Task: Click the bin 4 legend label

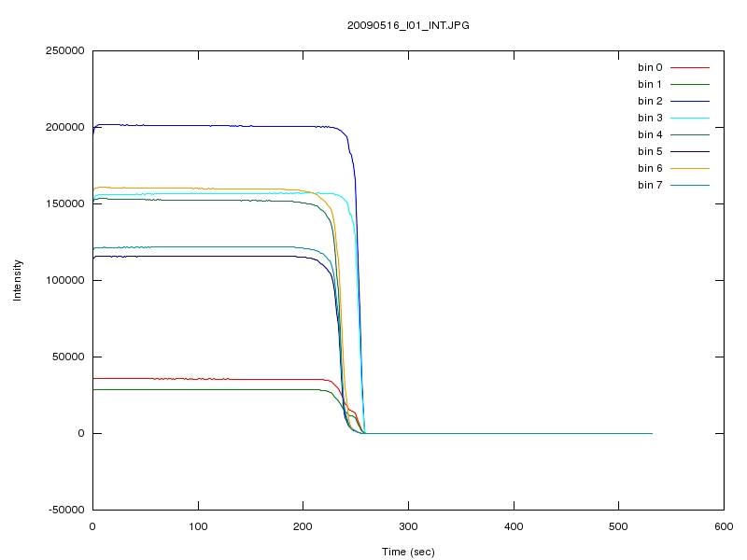Action: click(650, 134)
